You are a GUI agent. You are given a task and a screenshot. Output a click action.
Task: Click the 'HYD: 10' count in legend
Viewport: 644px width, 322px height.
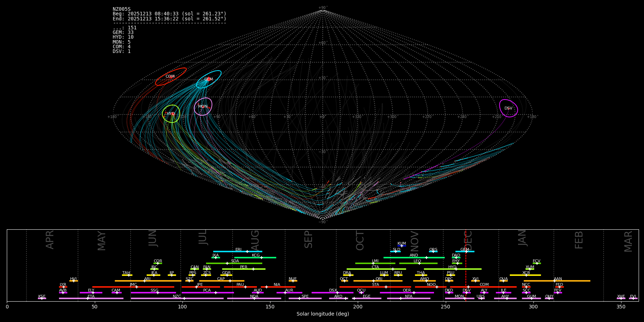[123, 37]
